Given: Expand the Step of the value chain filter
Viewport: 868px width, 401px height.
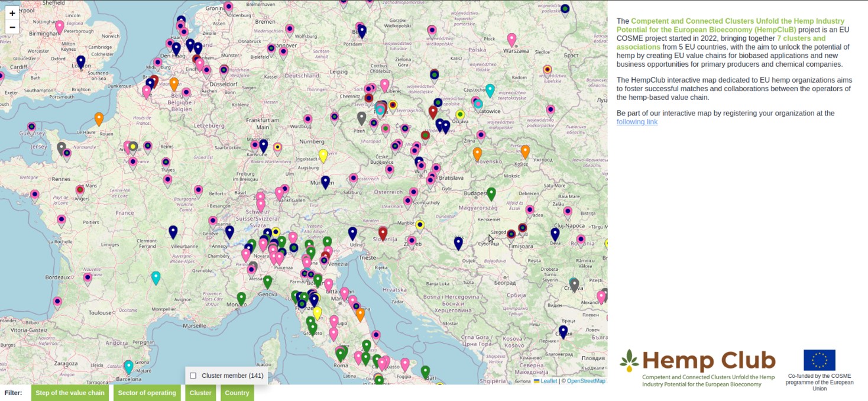Looking at the screenshot, I should coord(70,393).
